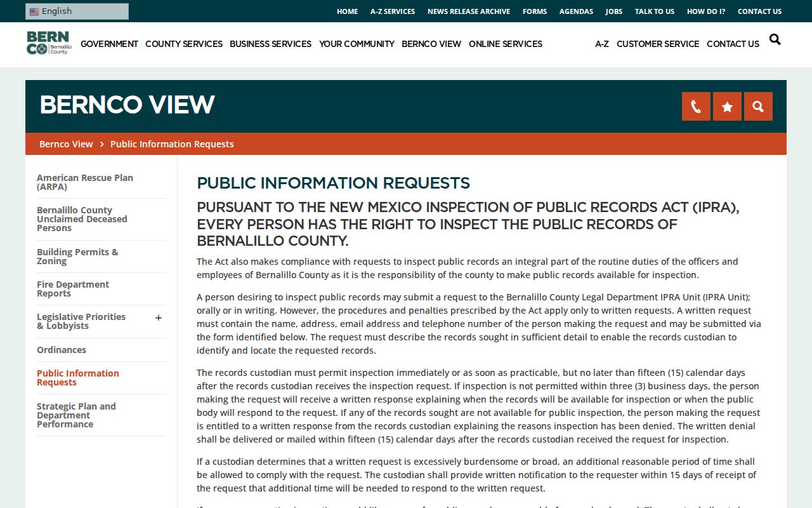This screenshot has height=508, width=812.
Task: Open A-Z Services in top bar
Action: (393, 11)
